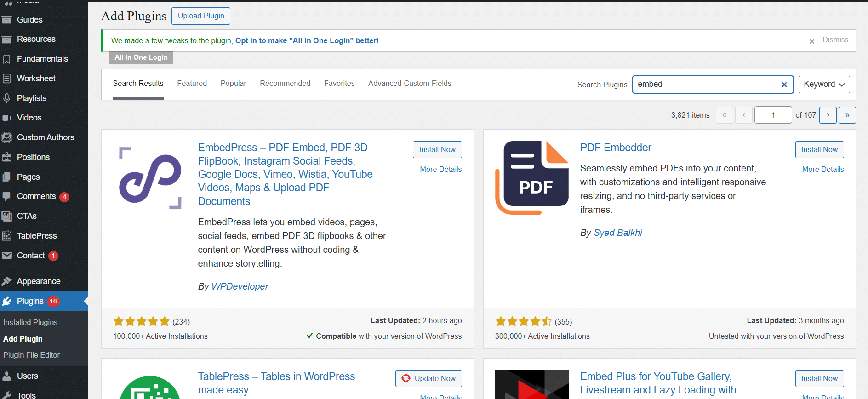
Task: Click the Embed Plus YouTube plugin thumbnail
Action: coord(532,384)
